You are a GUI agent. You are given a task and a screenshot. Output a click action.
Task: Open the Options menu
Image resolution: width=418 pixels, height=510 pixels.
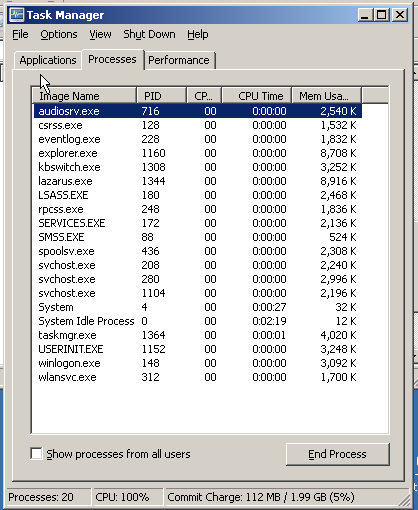(59, 34)
